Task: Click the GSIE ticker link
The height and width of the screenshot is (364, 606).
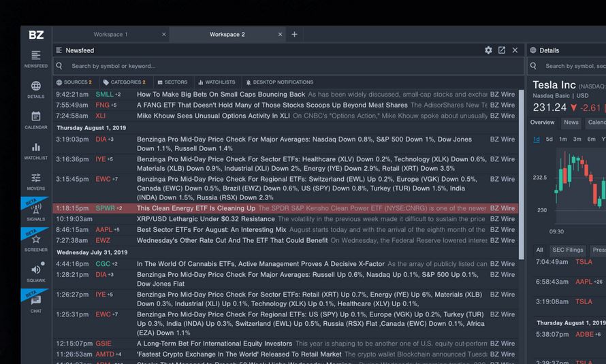Action: tap(103, 344)
